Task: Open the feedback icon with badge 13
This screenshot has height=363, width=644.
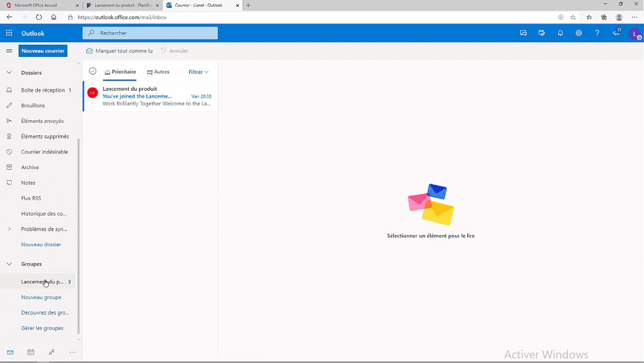Action: (x=614, y=33)
